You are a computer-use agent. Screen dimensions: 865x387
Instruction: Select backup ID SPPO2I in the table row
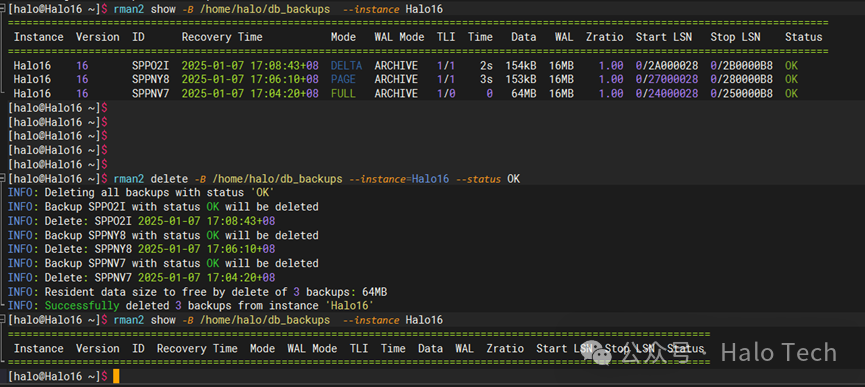[x=150, y=66]
